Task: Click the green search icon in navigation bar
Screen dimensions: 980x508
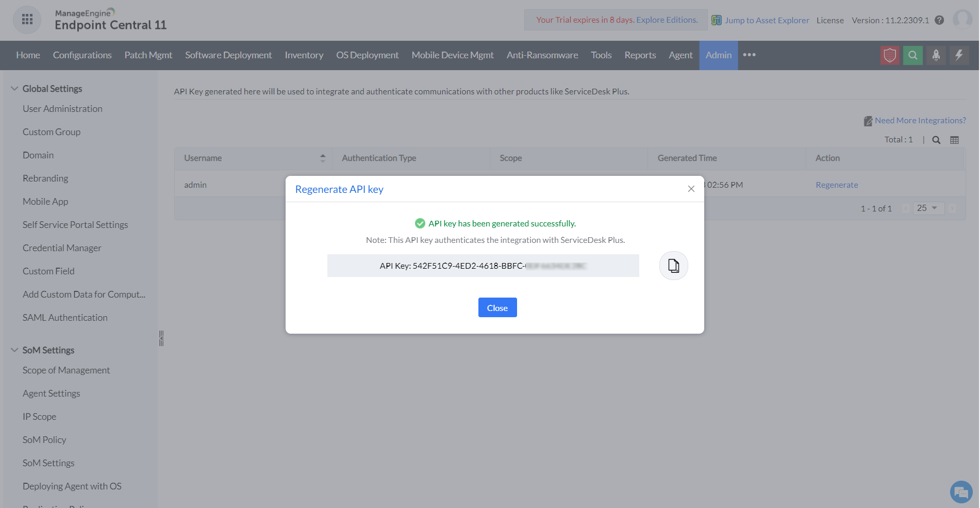Action: click(x=913, y=55)
